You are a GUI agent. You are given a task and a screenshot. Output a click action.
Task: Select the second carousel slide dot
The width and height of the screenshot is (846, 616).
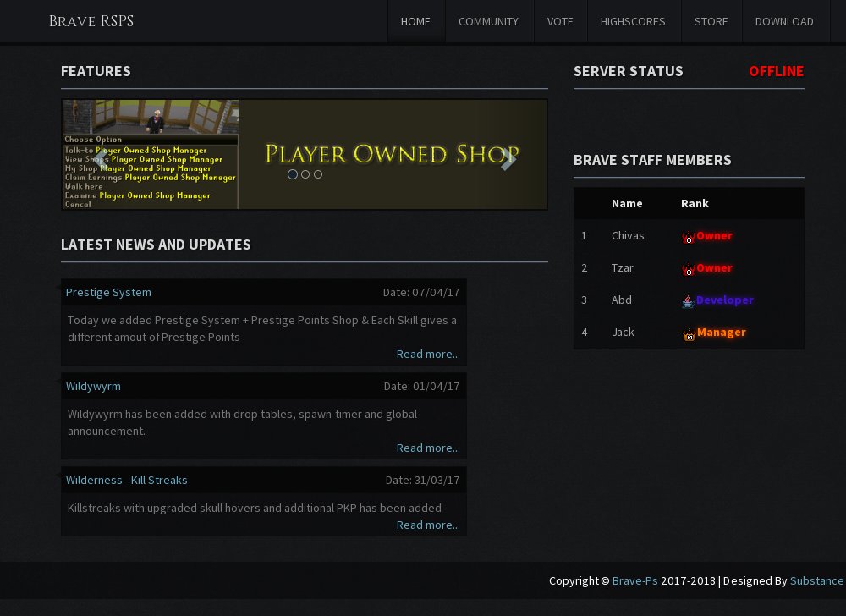pyautogui.click(x=305, y=174)
